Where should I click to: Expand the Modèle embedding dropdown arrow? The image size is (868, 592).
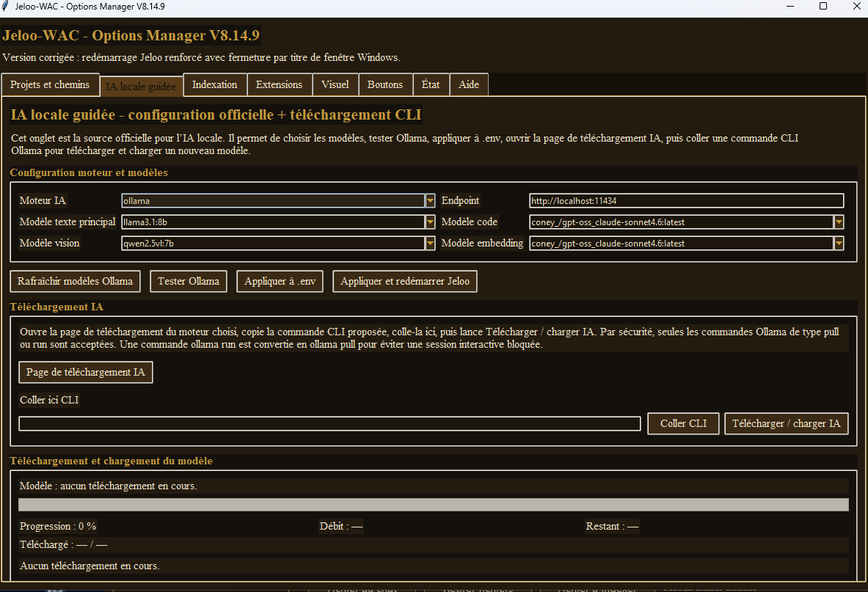pyautogui.click(x=839, y=243)
